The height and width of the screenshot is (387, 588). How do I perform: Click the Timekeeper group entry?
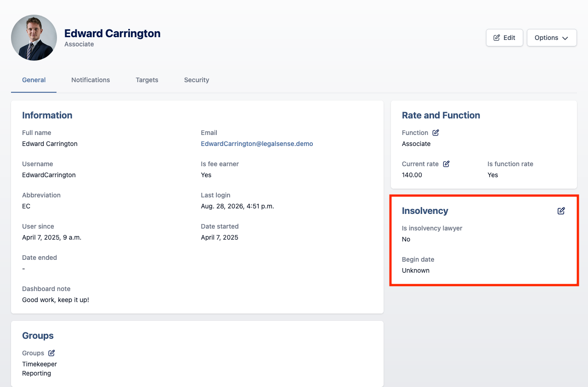[x=40, y=364]
